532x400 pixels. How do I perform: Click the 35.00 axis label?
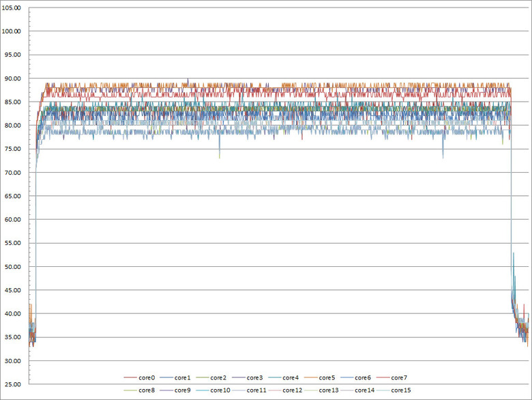(x=12, y=337)
